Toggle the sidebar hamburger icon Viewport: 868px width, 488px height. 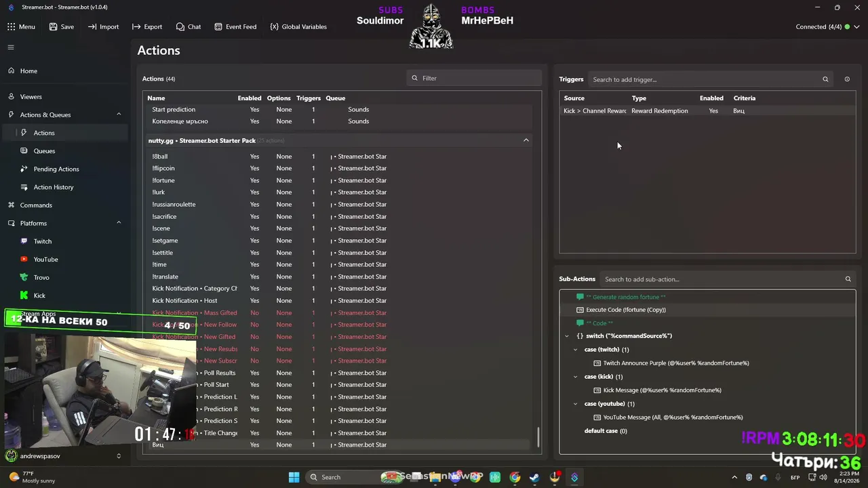[x=11, y=47]
